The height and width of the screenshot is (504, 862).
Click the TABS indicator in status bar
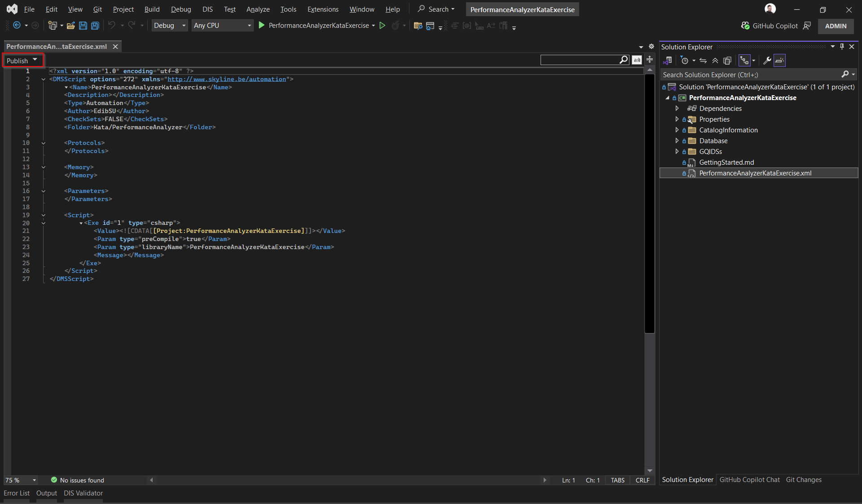[617, 480]
